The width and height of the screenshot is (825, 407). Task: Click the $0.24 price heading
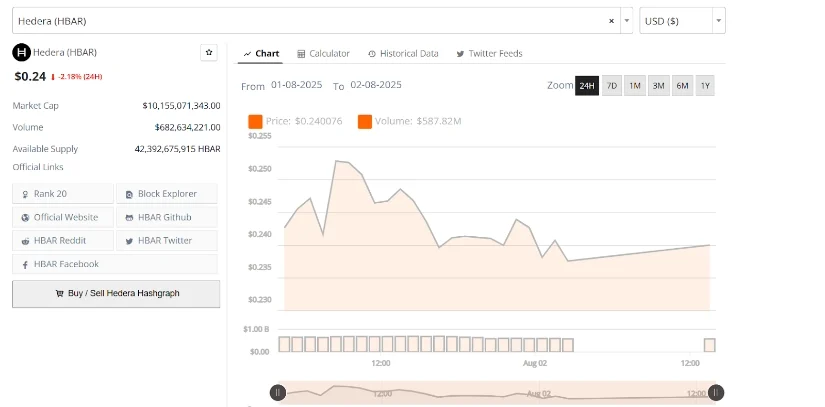(30, 77)
